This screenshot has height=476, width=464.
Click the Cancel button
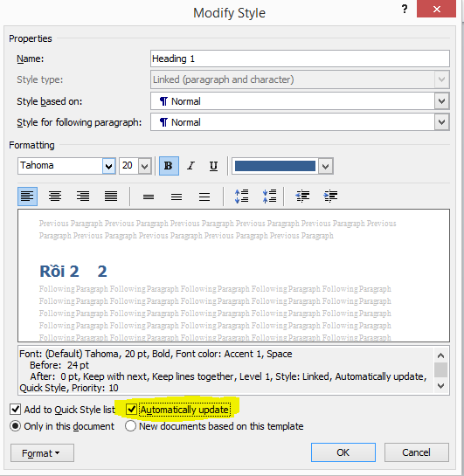click(x=416, y=452)
